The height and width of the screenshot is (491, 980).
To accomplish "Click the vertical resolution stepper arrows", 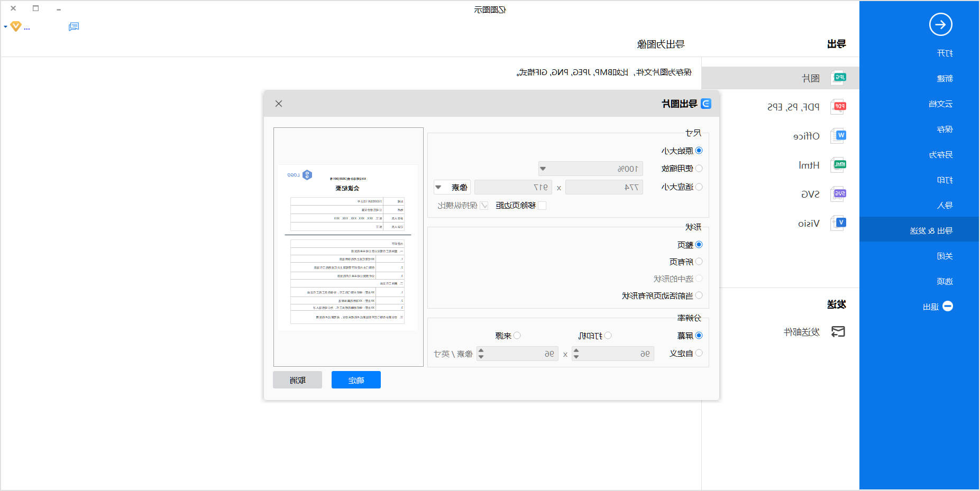I will [x=481, y=354].
